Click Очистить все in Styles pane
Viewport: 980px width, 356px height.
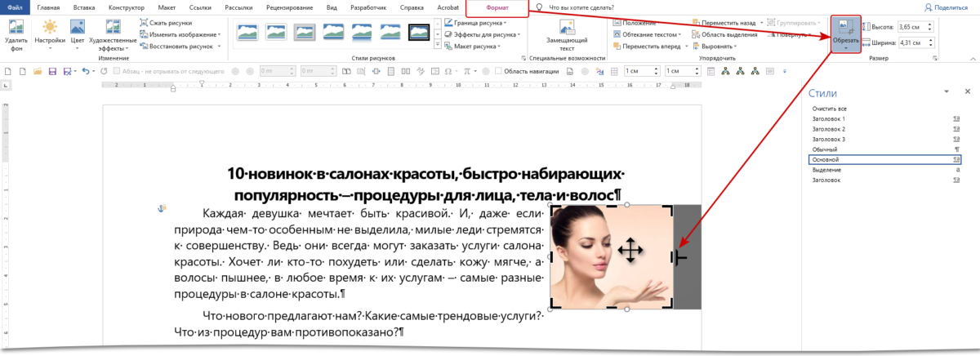(x=829, y=109)
